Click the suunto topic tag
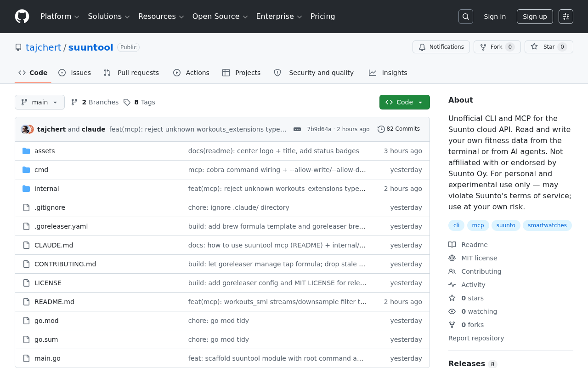Viewport: 588px width, 368px height. pyautogui.click(x=506, y=225)
